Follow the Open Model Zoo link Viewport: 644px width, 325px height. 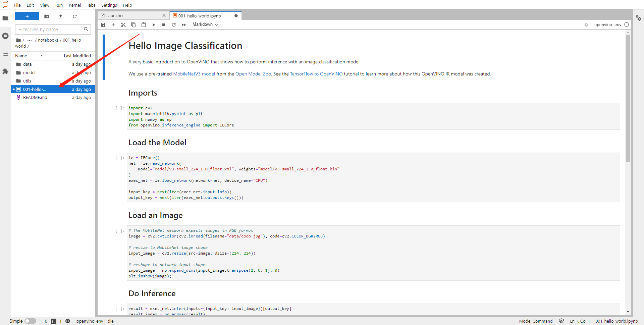[253, 74]
